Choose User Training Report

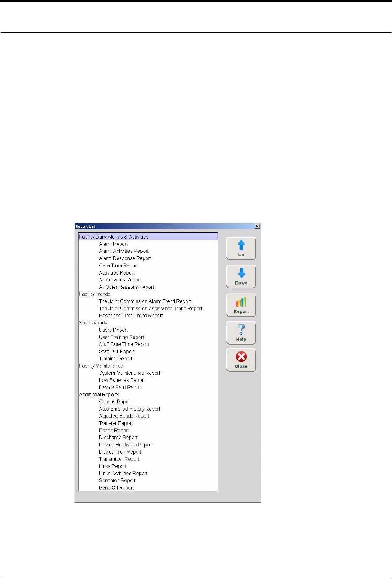(x=121, y=337)
